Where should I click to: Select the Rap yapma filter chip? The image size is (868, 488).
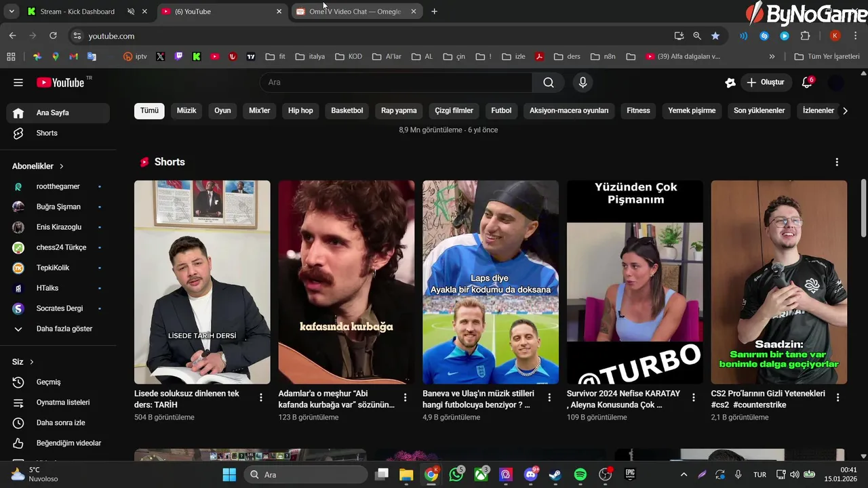[399, 110]
